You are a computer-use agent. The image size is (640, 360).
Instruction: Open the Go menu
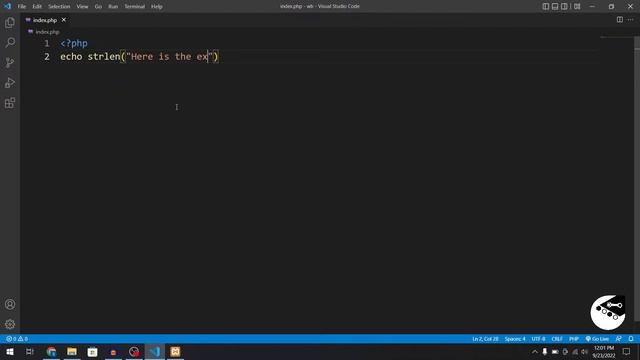pos(98,7)
